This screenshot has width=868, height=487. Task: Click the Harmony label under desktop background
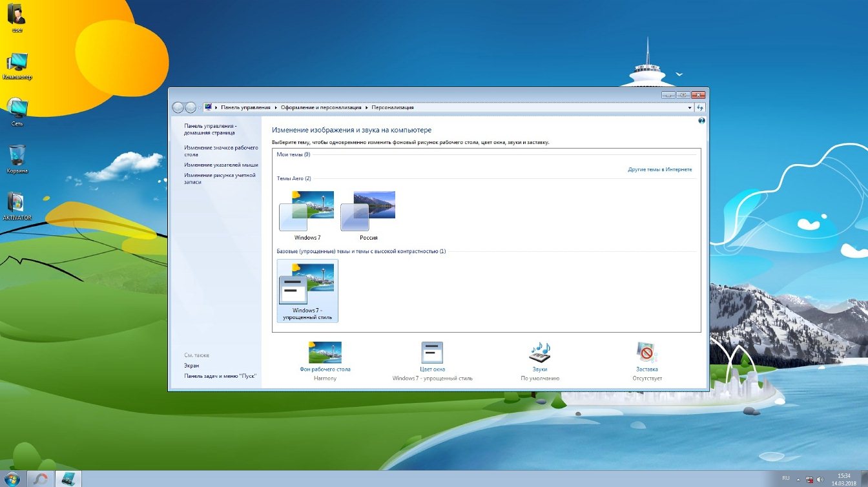click(325, 378)
